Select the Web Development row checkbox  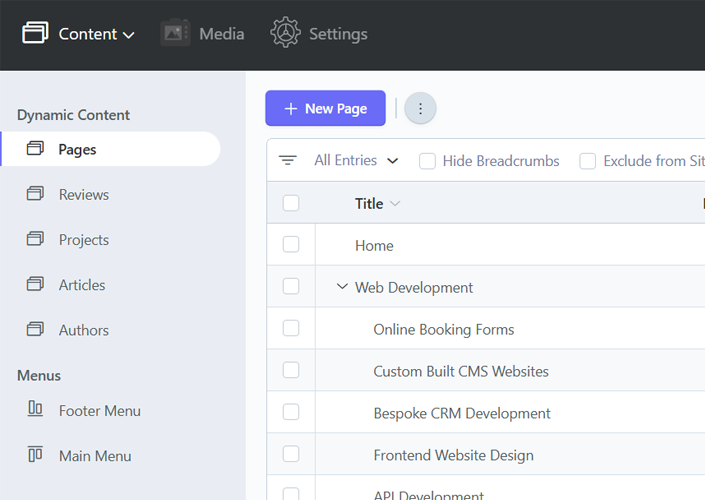[x=291, y=286]
